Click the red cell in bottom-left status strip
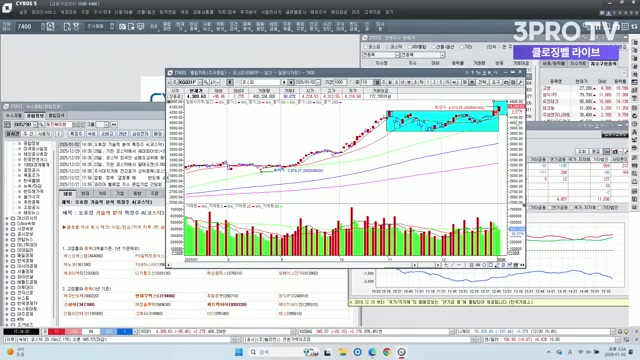The width and height of the screenshot is (640, 360). (57, 331)
